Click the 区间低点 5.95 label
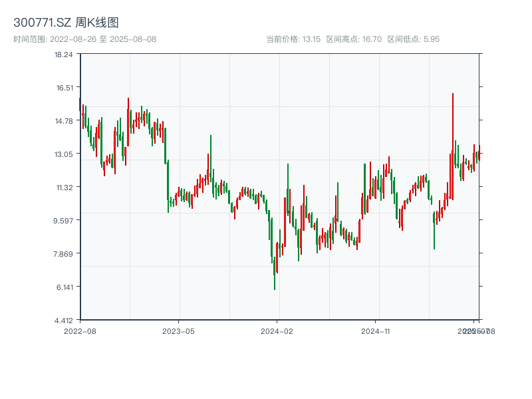 413,39
